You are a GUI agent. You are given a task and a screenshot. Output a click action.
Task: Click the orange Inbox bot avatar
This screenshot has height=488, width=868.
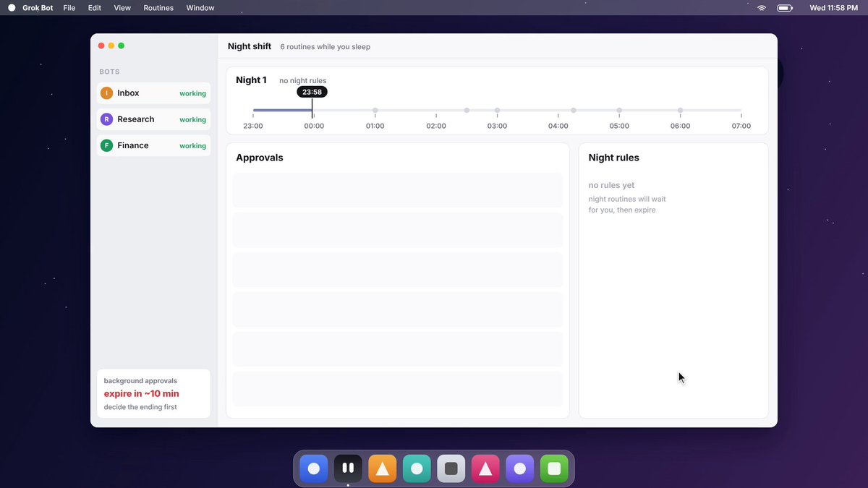[x=106, y=93]
